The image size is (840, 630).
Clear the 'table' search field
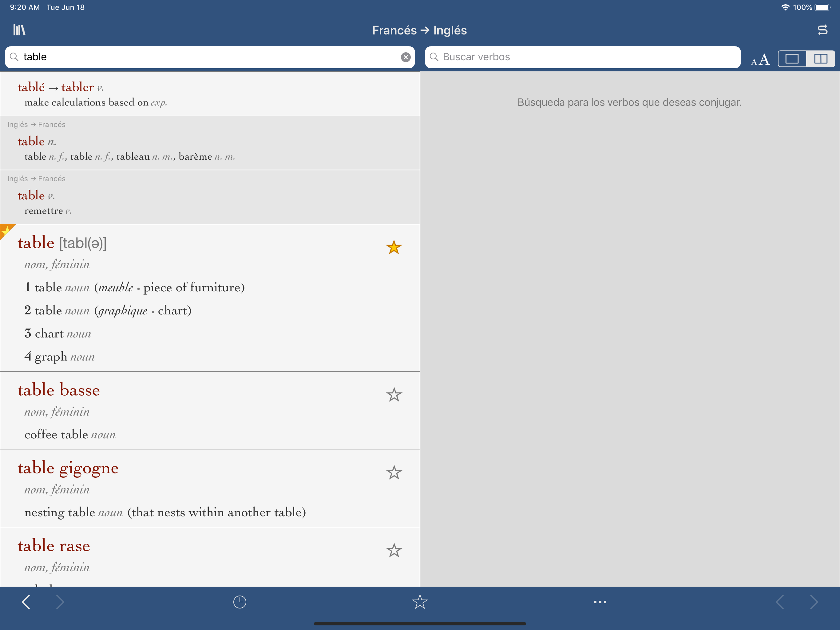coord(406,58)
